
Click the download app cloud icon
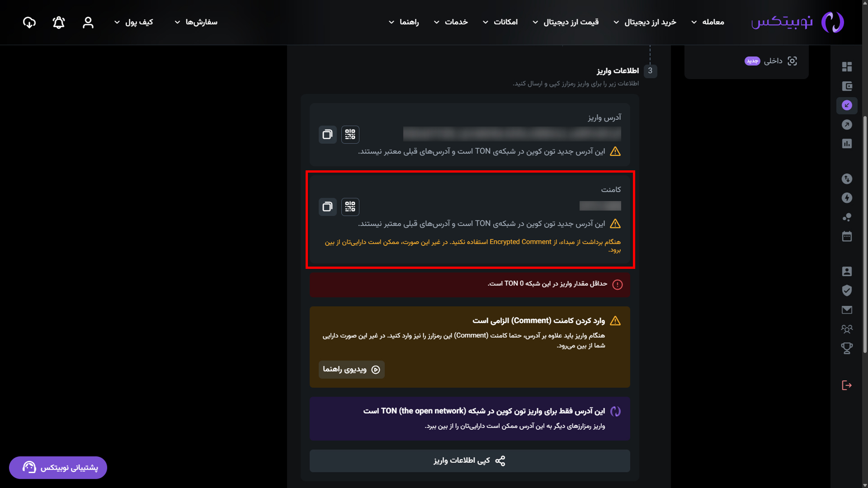[29, 22]
